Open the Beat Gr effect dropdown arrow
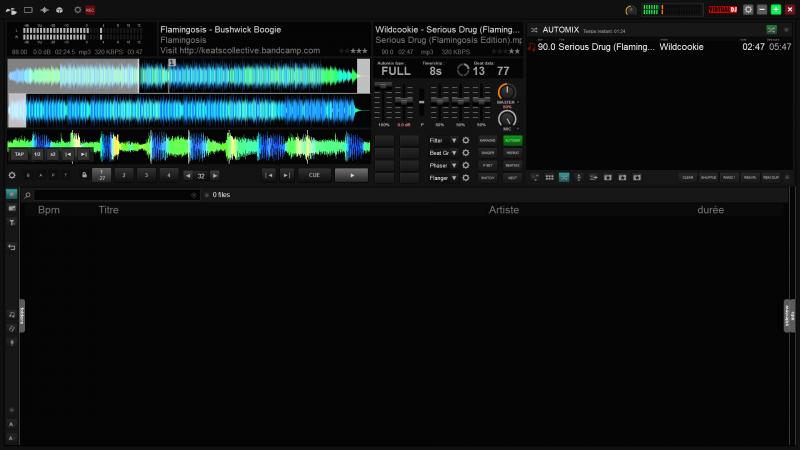The width and height of the screenshot is (800, 450). point(454,153)
